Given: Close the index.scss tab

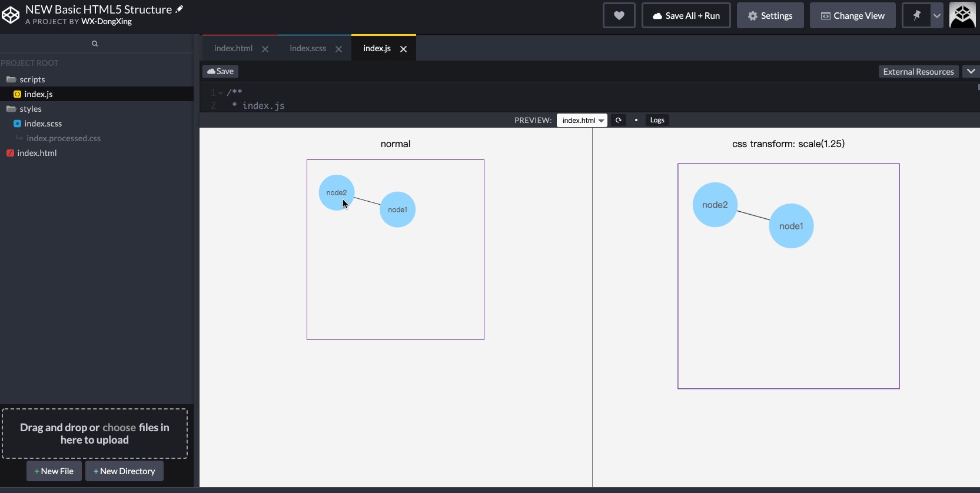Looking at the screenshot, I should [339, 49].
